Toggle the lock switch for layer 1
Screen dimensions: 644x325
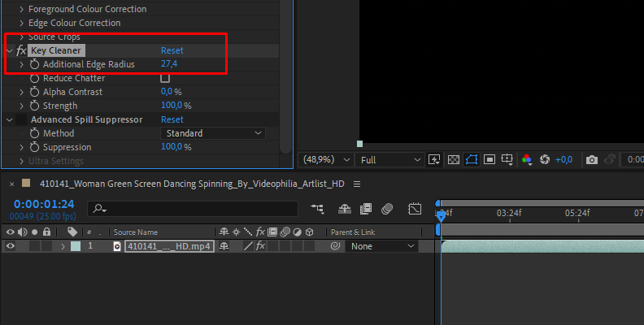click(x=46, y=246)
